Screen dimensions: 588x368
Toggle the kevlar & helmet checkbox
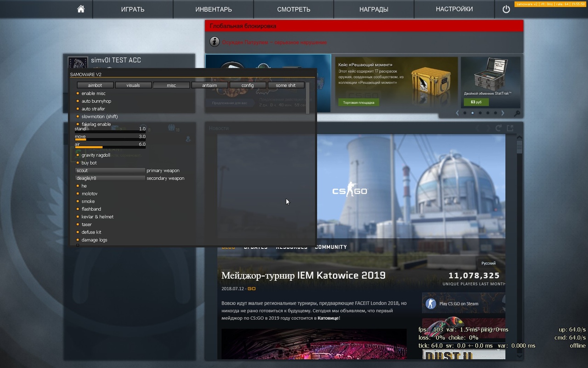click(x=78, y=217)
